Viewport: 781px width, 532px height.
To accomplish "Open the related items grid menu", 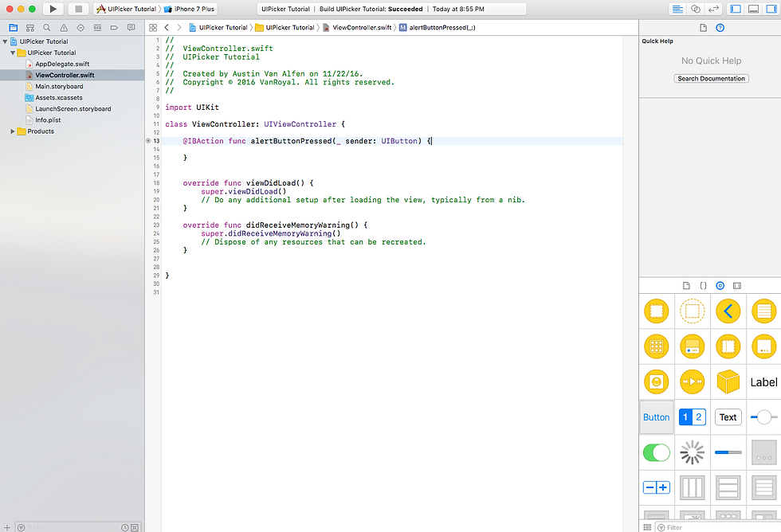I will coord(153,28).
